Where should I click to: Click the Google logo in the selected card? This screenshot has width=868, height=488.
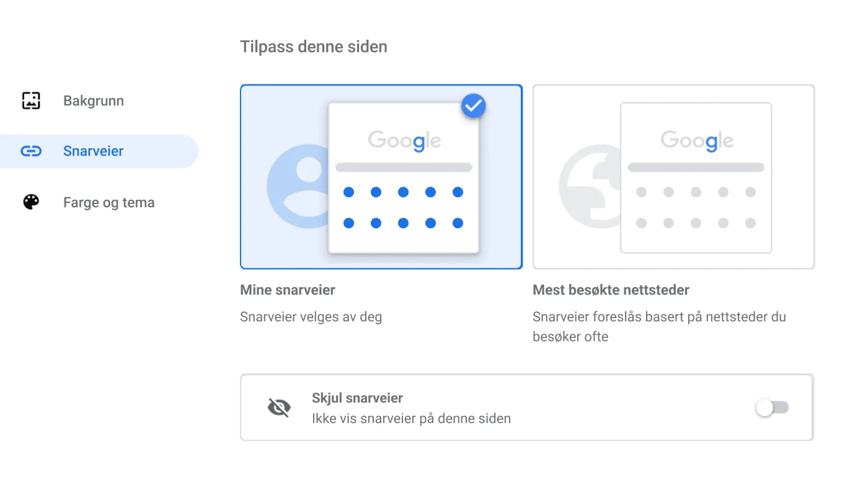click(x=404, y=140)
